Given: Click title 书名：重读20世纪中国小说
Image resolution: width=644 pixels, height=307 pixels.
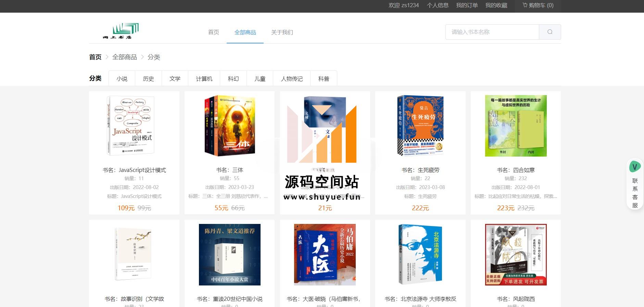Looking at the screenshot, I should (230, 299).
